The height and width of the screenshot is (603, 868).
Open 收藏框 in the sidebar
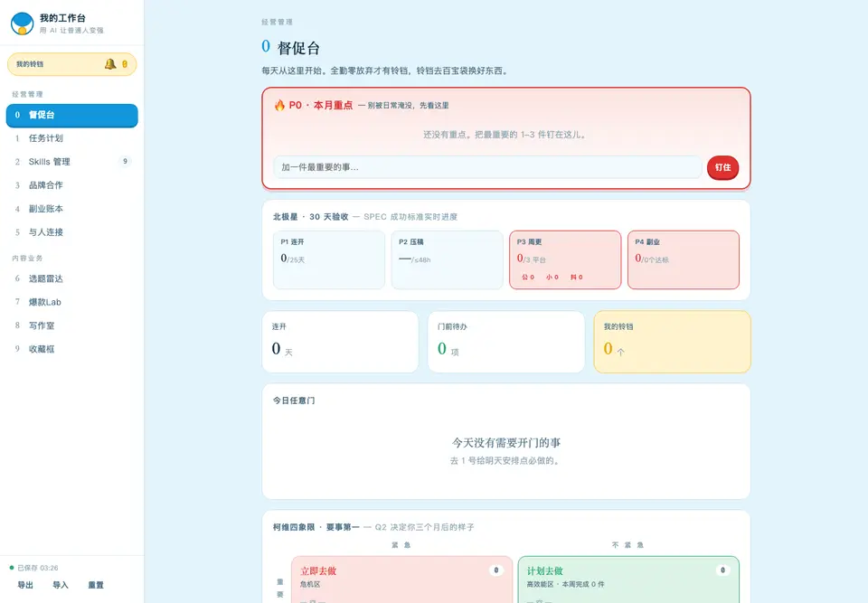click(72, 349)
